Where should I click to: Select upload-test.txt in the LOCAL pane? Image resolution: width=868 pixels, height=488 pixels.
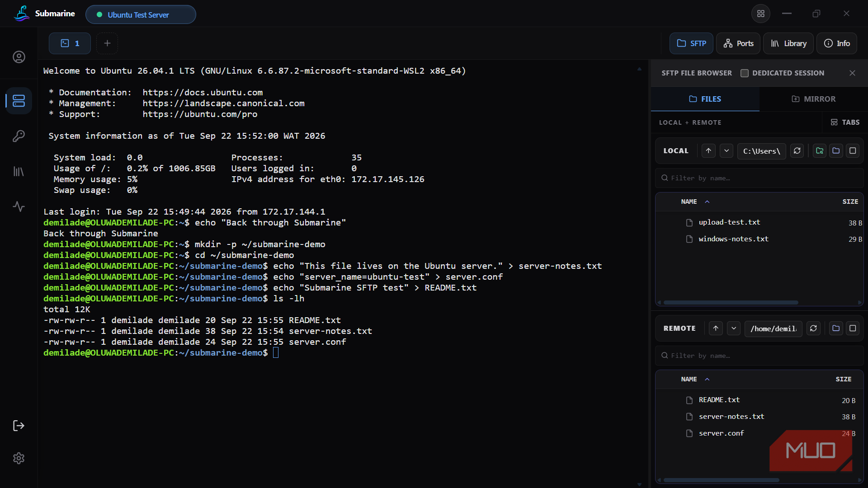(759, 222)
